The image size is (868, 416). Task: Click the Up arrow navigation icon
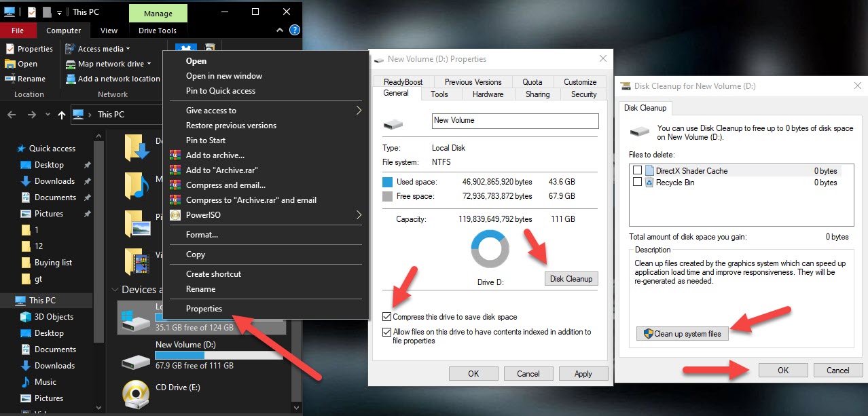tap(62, 115)
